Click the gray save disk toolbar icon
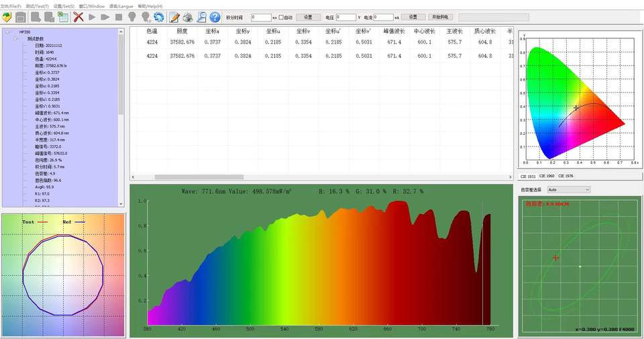 21,17
